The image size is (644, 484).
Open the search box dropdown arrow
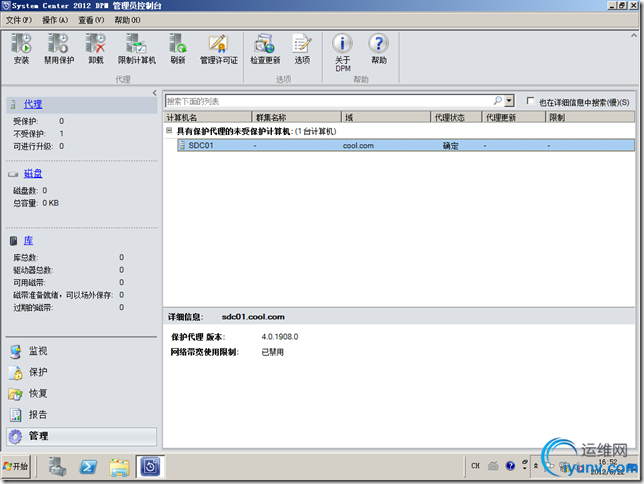(509, 101)
